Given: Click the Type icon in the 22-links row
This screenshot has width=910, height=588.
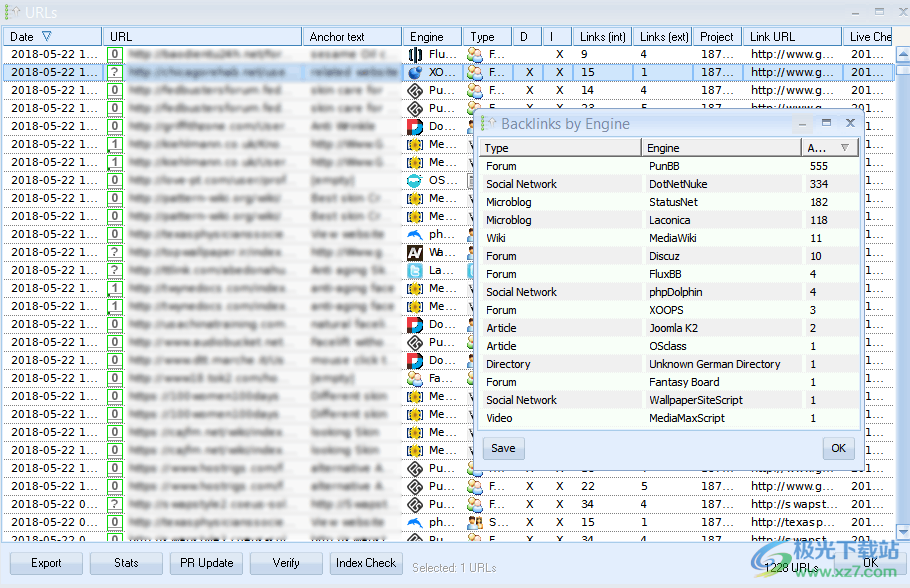Looking at the screenshot, I should coord(475,486).
